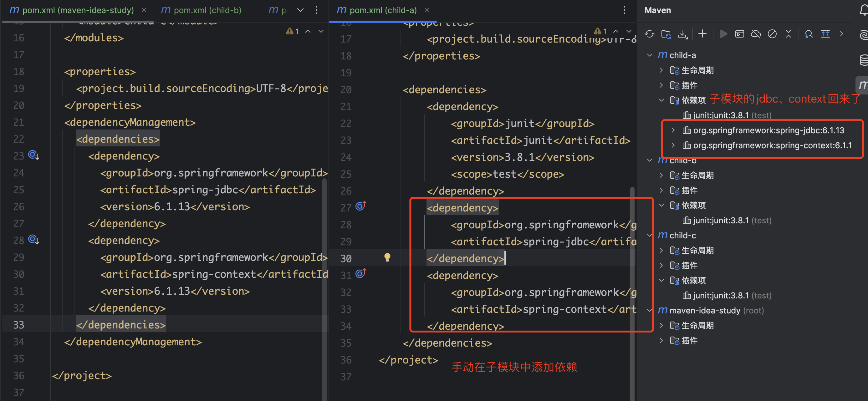
Task: Click Collapse All icon in Maven toolbar
Action: pos(788,34)
